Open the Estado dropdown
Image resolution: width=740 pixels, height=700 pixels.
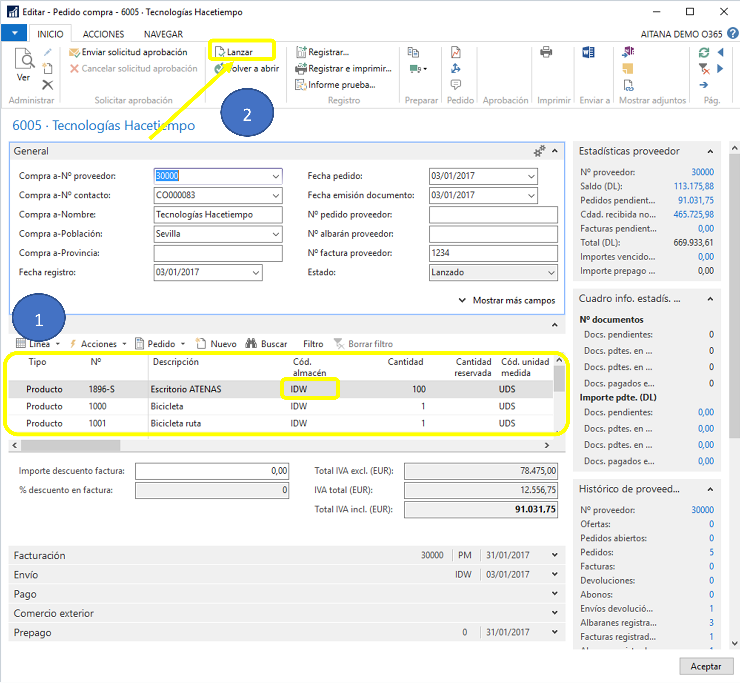click(551, 273)
